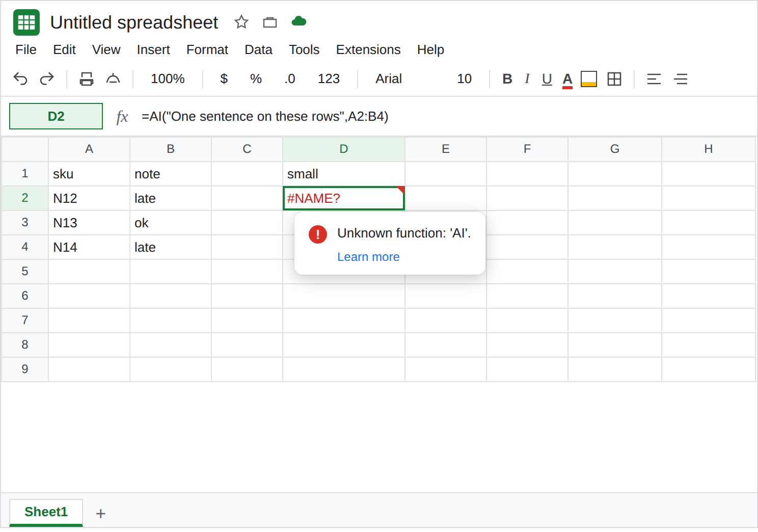Select cell containing 'small'

pyautogui.click(x=344, y=174)
